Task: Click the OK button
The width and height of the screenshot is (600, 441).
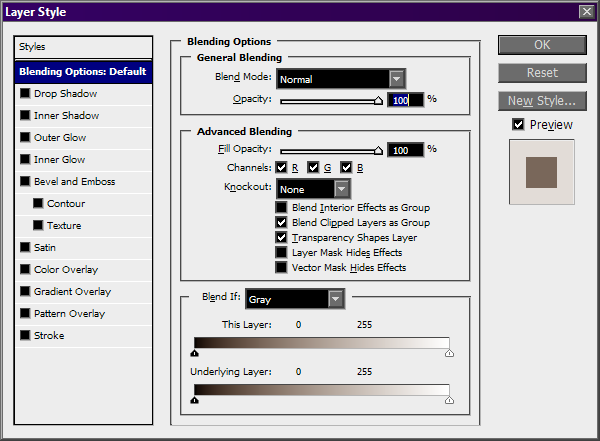Action: point(541,45)
